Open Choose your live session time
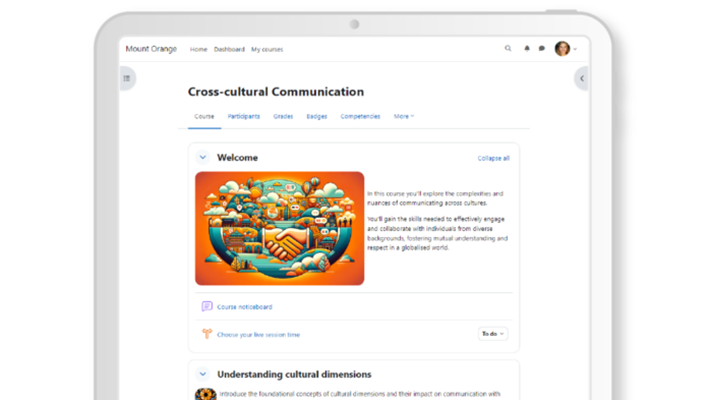 [258, 335]
